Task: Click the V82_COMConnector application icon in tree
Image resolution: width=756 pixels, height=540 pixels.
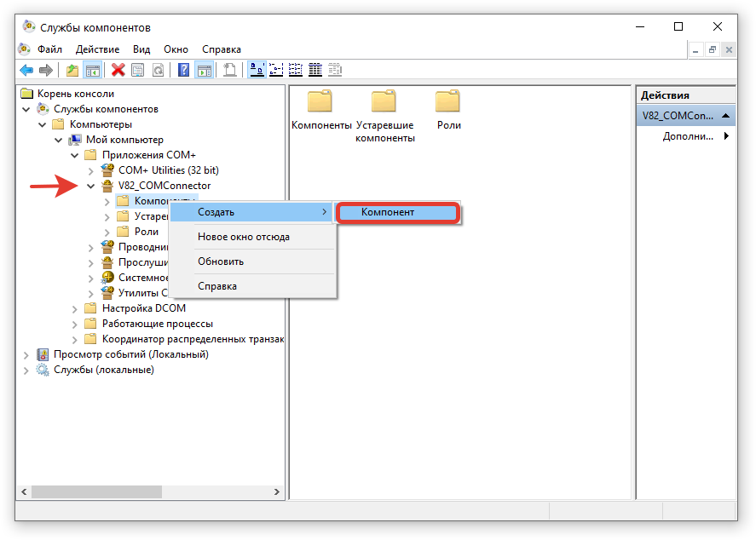Action: point(107,186)
